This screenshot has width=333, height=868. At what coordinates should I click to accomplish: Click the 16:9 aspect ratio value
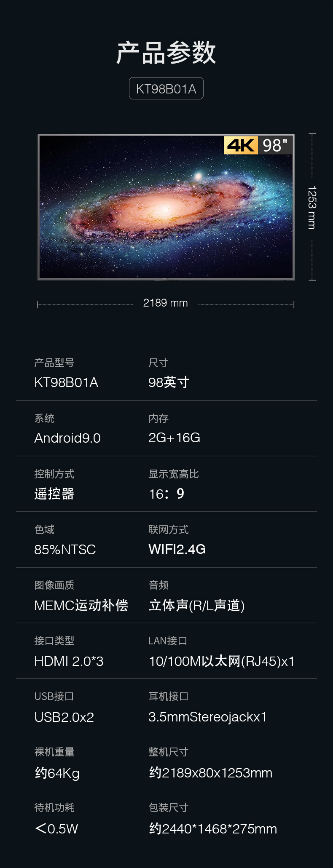(166, 494)
